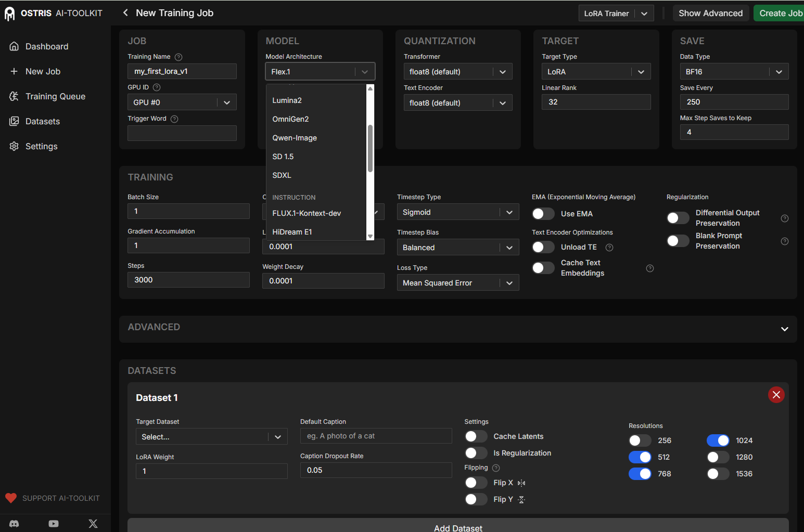The width and height of the screenshot is (804, 532).
Task: Open the Timestep Type Sigmoid dropdown
Action: (x=458, y=212)
